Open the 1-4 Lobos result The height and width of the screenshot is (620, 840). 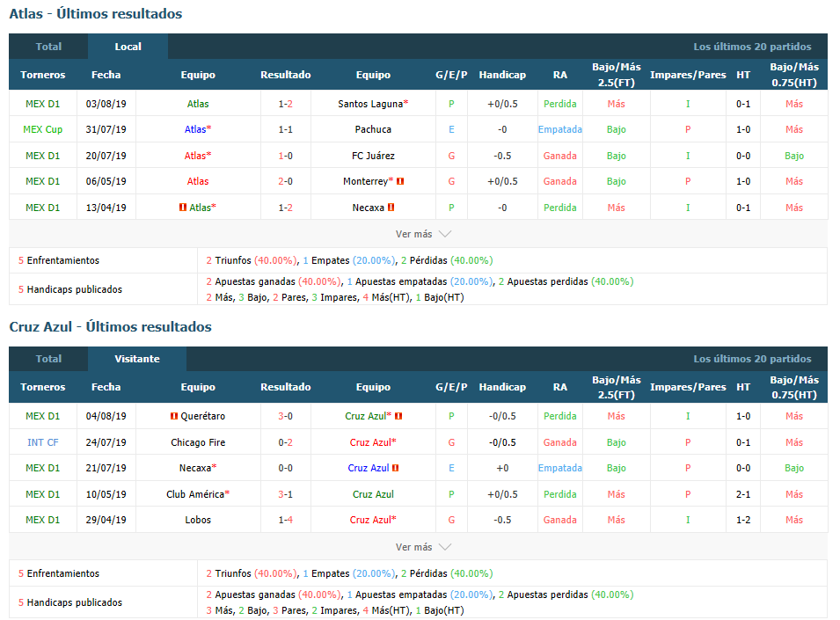point(286,520)
